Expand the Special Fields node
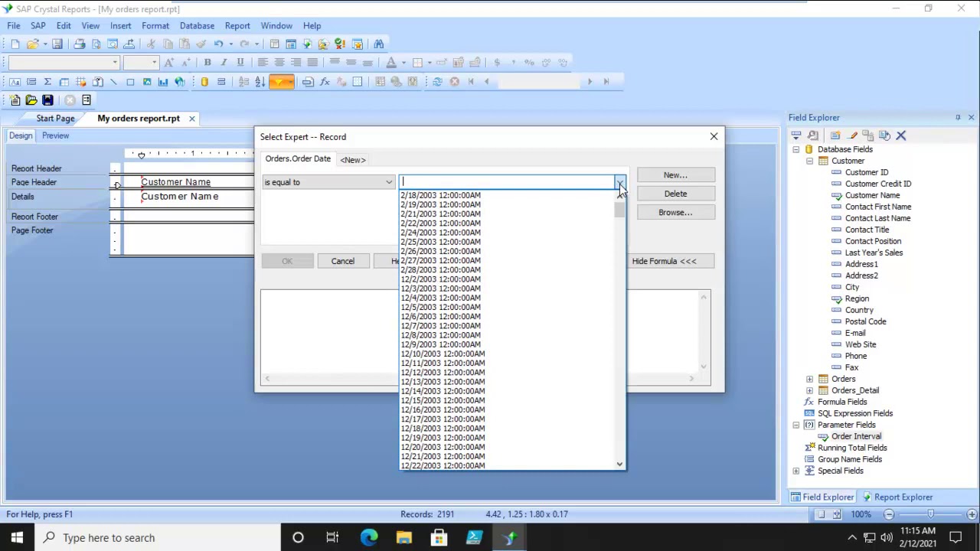Viewport: 980px width, 551px height. [796, 471]
